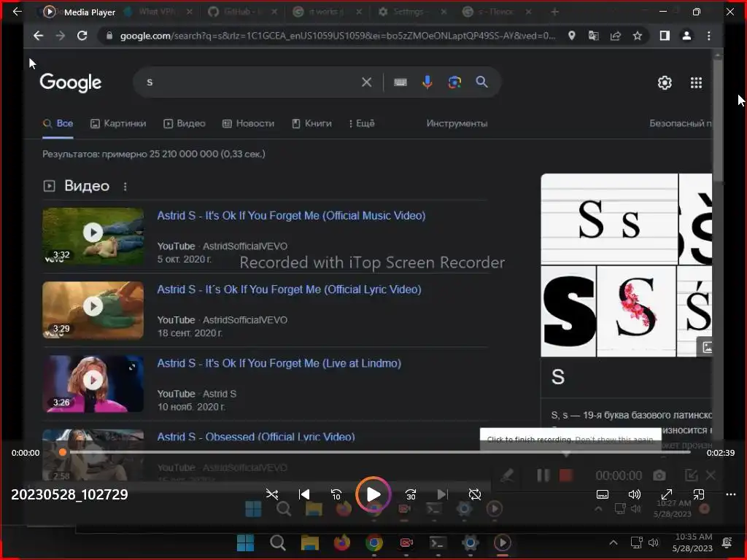Select the Картинки search tab

coord(118,123)
